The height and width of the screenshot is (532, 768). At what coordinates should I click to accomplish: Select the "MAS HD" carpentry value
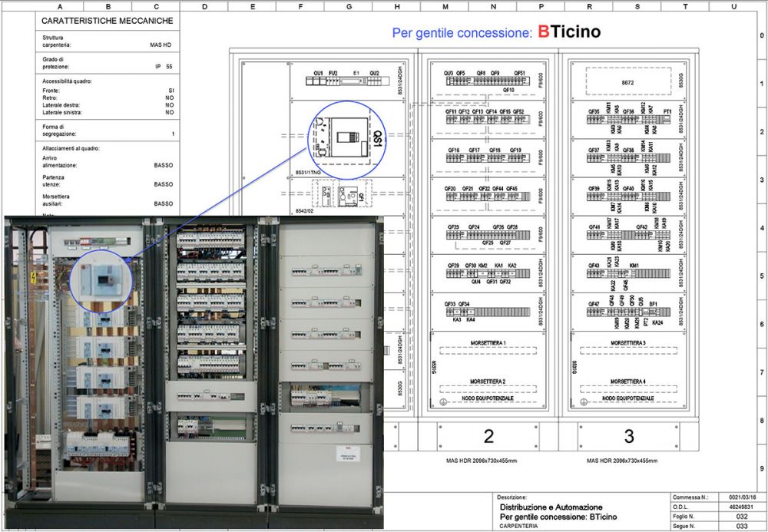pos(161,45)
